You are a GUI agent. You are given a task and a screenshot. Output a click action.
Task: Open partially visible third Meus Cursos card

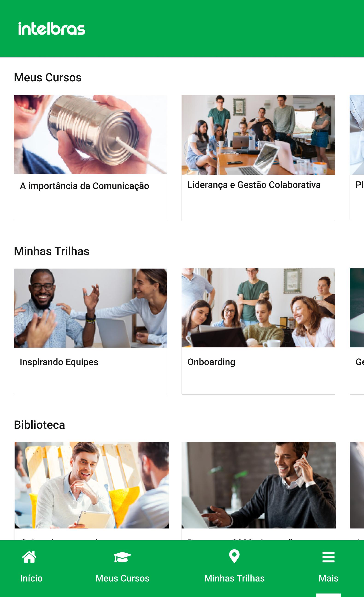[x=357, y=158]
